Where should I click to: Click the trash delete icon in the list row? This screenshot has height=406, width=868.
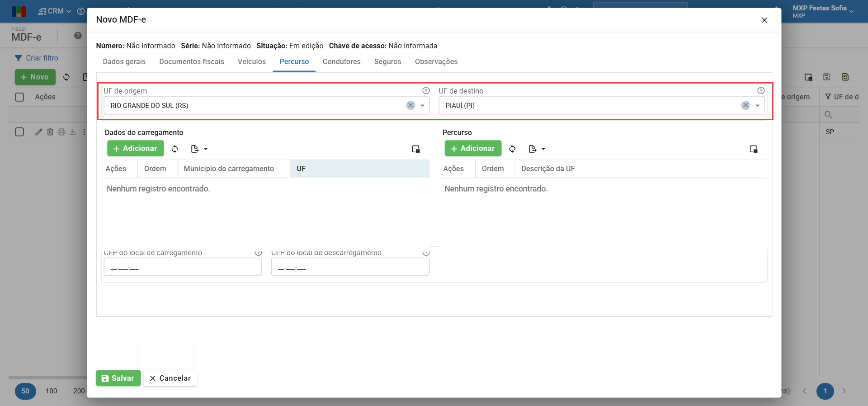click(50, 132)
